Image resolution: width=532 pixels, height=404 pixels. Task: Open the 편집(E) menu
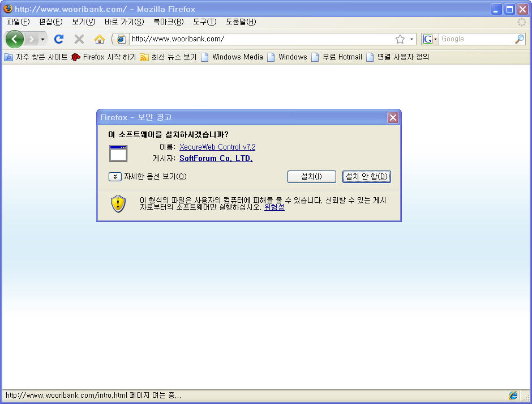tap(51, 22)
